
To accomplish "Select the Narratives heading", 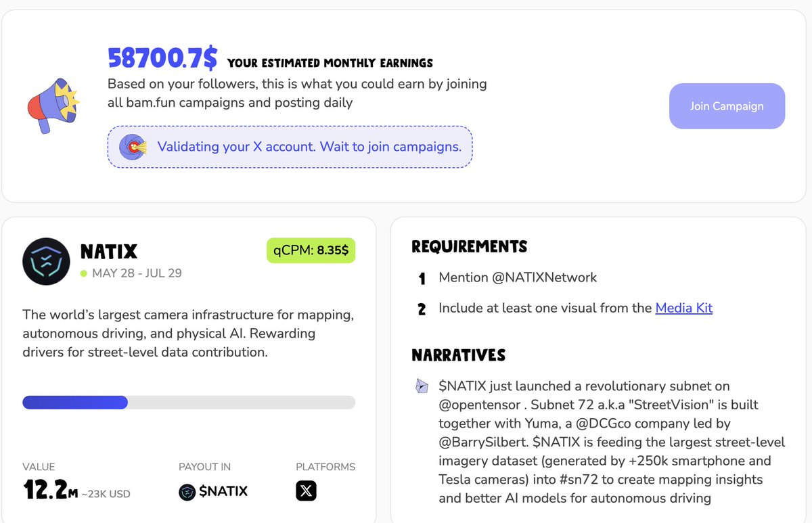I will [x=459, y=355].
